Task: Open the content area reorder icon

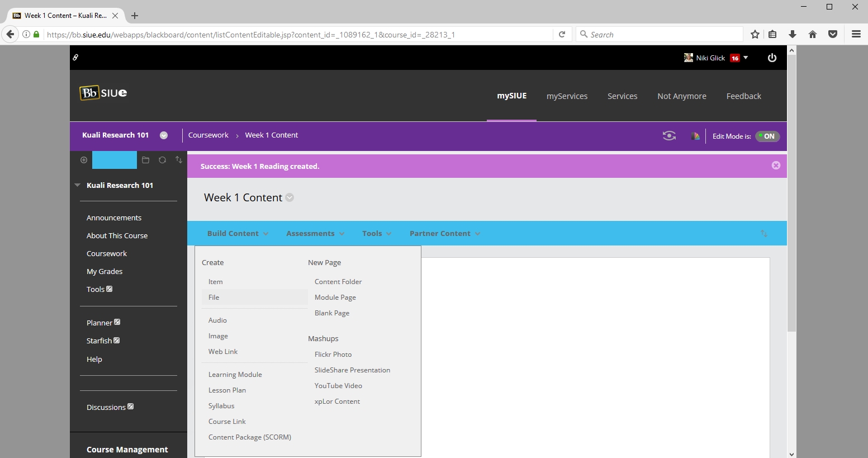Action: click(764, 234)
